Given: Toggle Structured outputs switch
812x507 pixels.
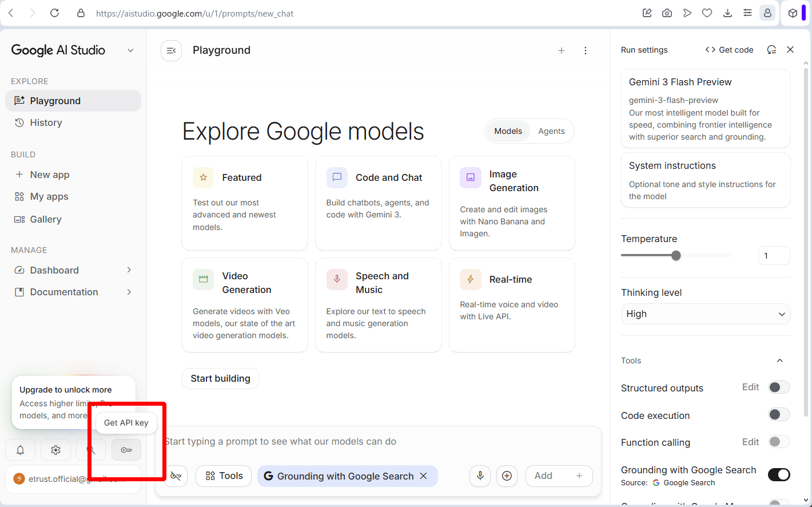Looking at the screenshot, I should 779,387.
